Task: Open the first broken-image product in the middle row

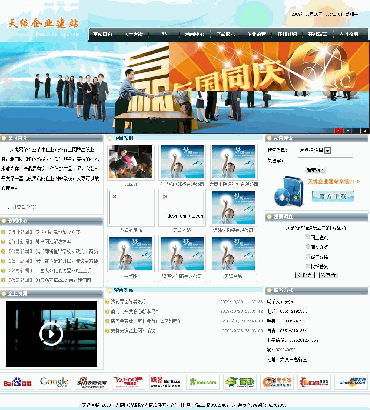Action: click(x=131, y=207)
